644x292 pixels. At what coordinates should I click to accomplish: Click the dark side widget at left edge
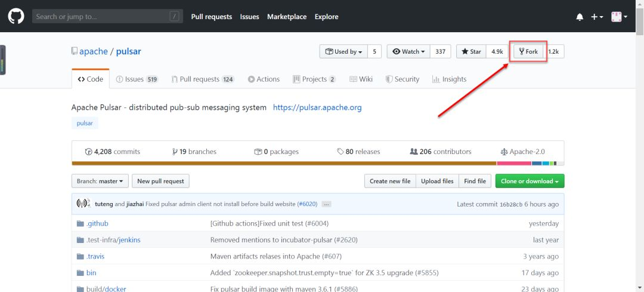pos(2,60)
